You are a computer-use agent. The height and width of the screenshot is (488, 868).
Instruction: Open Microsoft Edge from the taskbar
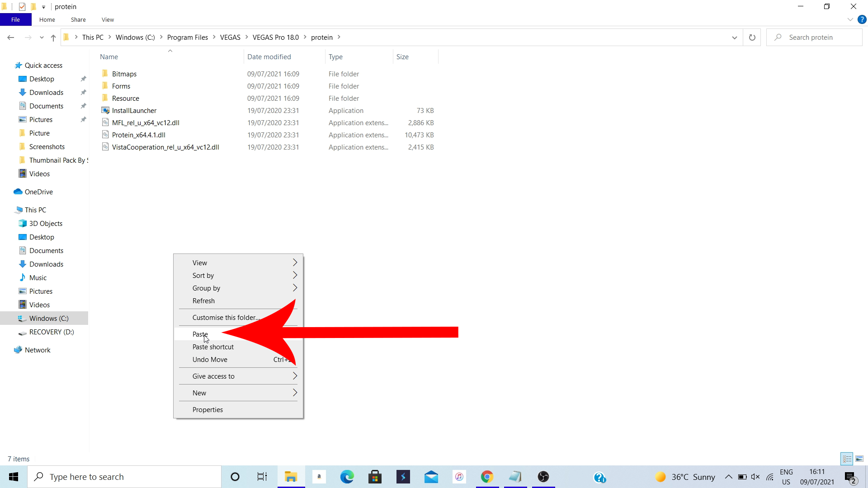coord(347,477)
